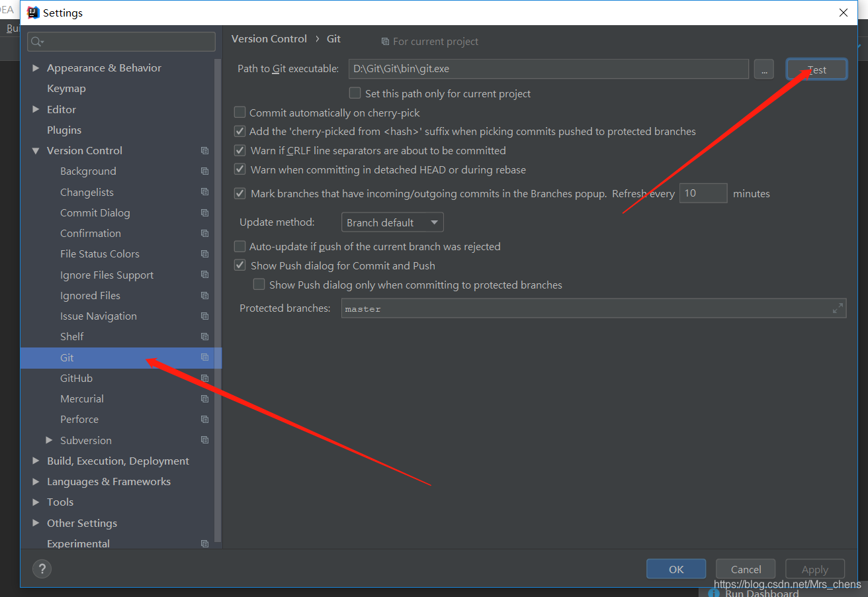Click project-level icon beside Changelists
Viewport: 868px width, 597px height.
pyautogui.click(x=205, y=192)
